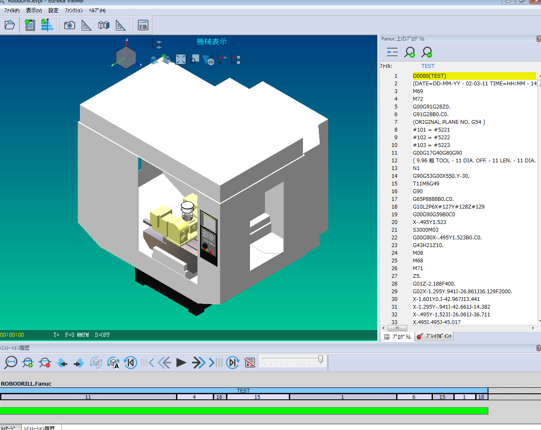Rewind the simulation to the start
Screen dimensions: 541x430
pyautogui.click(x=131, y=362)
